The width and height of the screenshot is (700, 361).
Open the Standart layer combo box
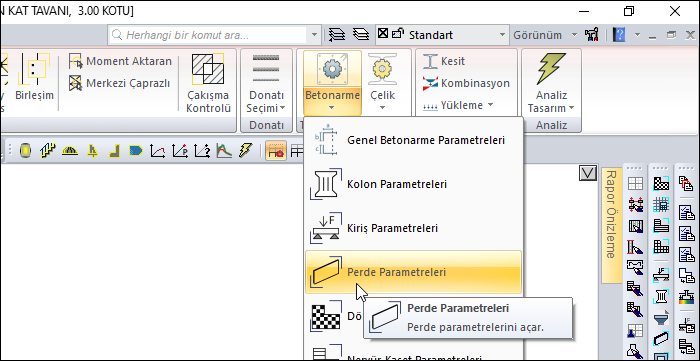coord(442,35)
